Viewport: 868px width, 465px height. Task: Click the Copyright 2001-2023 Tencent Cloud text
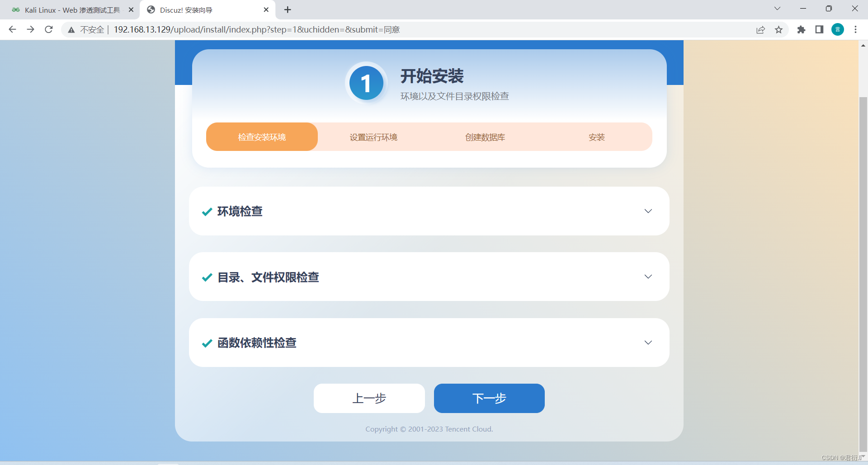(x=429, y=429)
